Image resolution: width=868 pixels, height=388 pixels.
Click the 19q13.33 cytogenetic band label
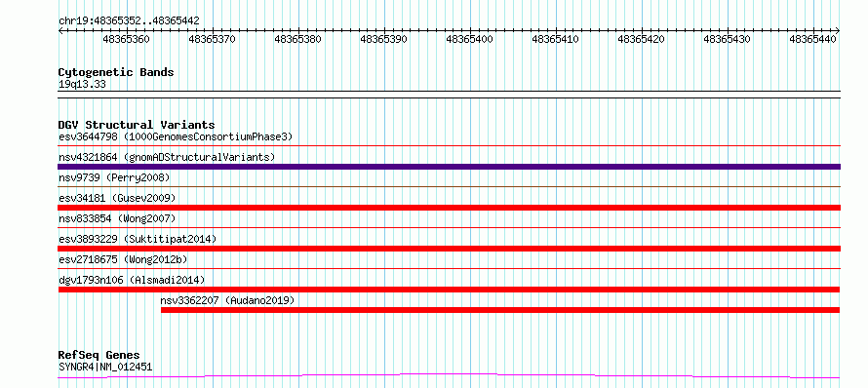coord(82,84)
